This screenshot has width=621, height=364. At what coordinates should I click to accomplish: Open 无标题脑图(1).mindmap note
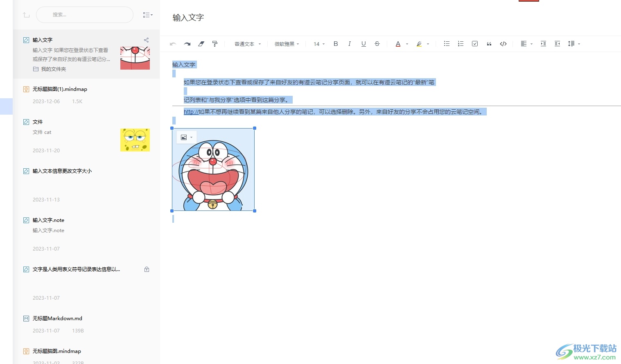pyautogui.click(x=86, y=95)
